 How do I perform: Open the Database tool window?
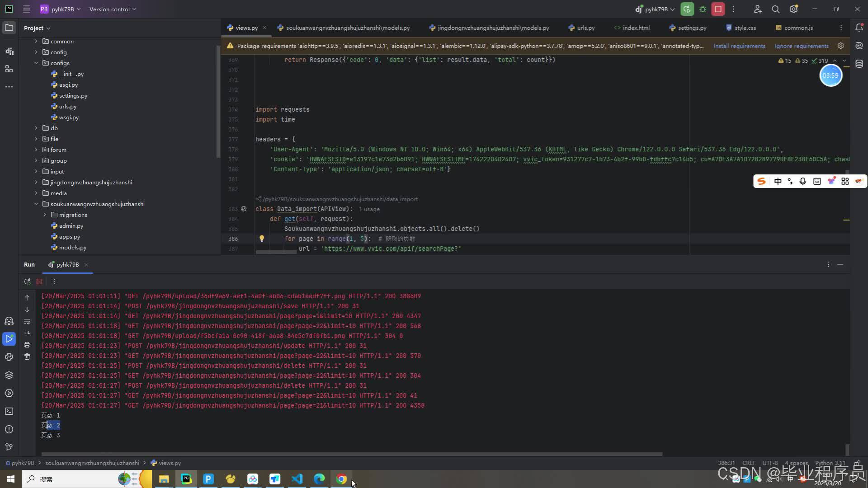tap(859, 64)
